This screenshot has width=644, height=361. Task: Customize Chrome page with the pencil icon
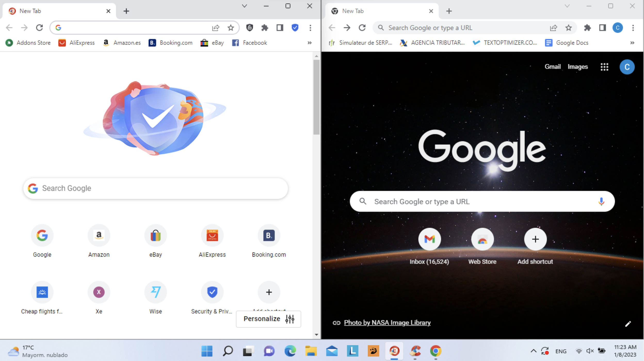click(x=628, y=324)
